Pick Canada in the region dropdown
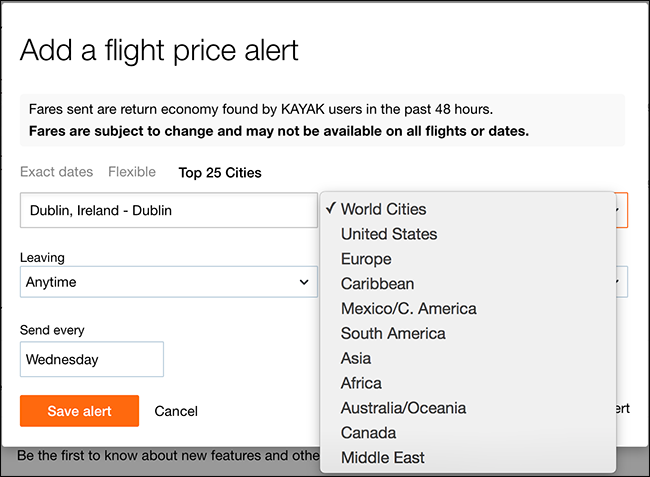The image size is (650, 477). click(x=368, y=433)
